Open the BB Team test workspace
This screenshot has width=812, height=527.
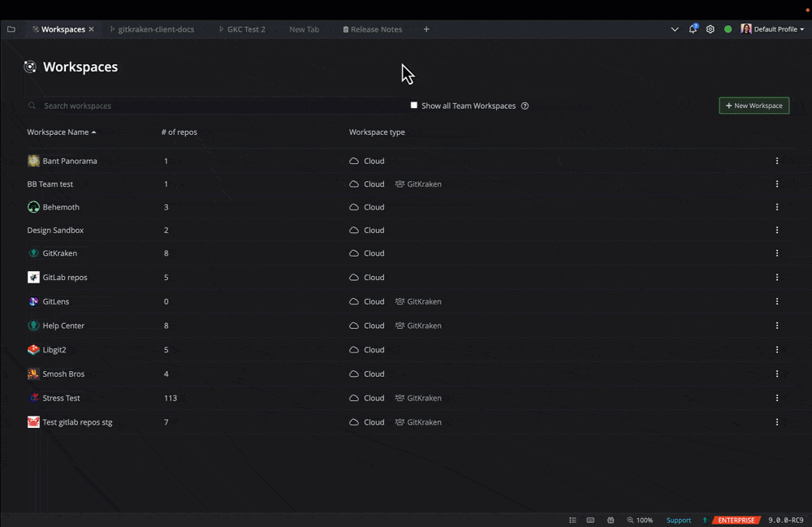pyautogui.click(x=50, y=184)
